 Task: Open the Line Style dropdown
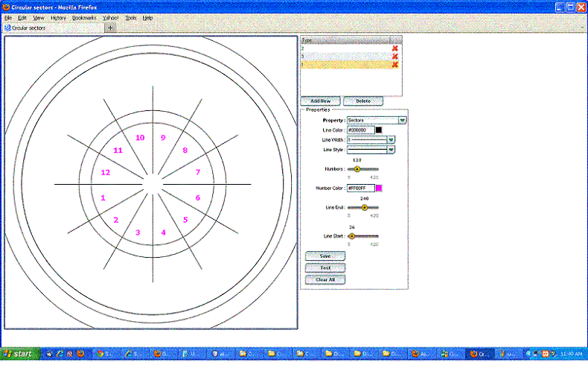pos(391,150)
